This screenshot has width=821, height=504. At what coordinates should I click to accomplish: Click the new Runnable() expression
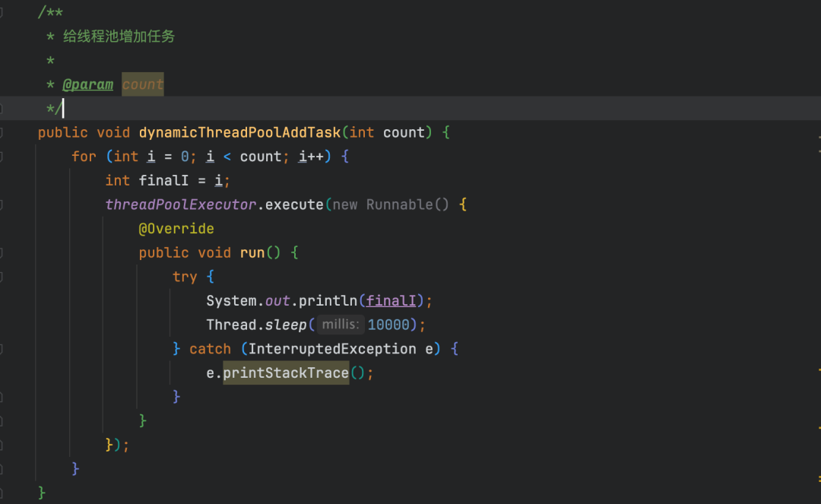(x=391, y=204)
